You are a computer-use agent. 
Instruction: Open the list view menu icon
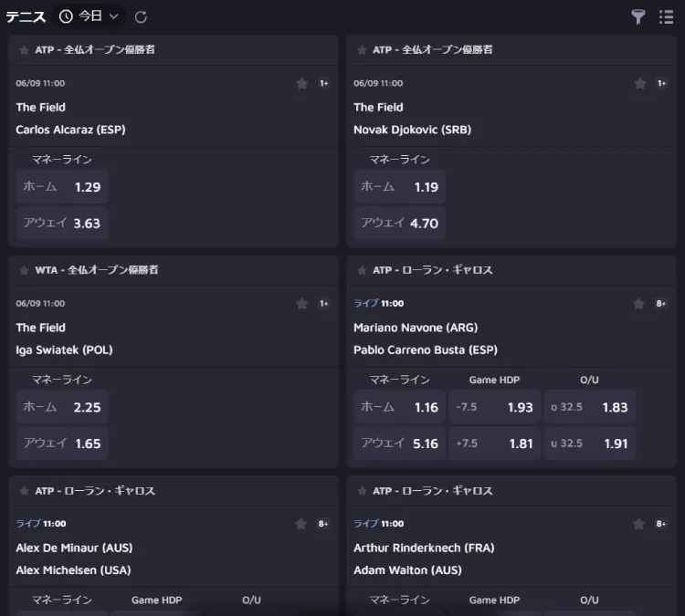666,17
